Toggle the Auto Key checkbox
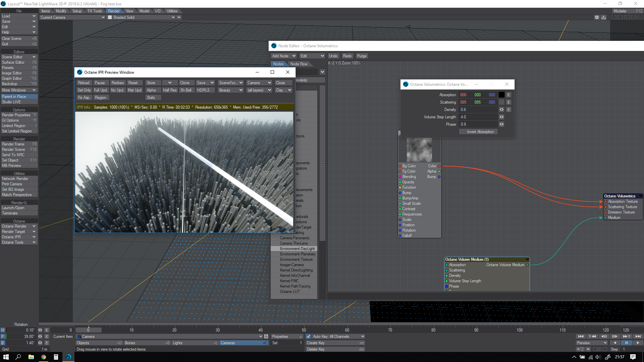 pos(308,337)
